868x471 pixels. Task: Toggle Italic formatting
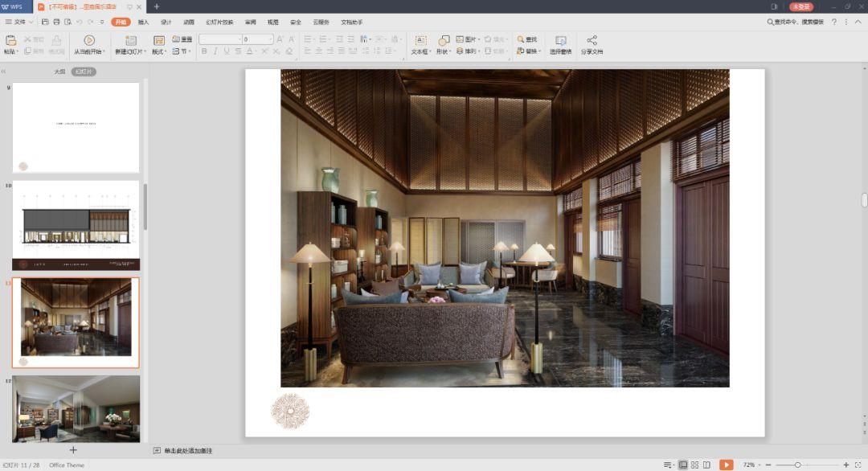[215, 51]
